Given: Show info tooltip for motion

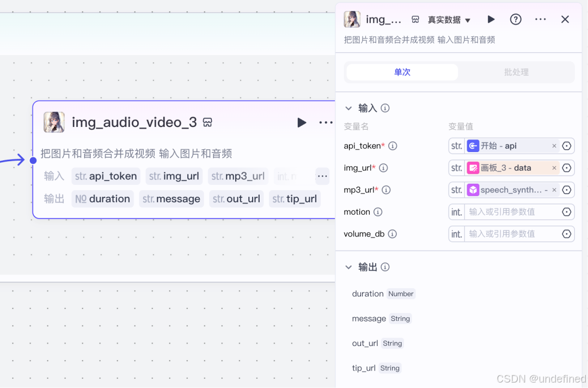Looking at the screenshot, I should click(x=378, y=212).
